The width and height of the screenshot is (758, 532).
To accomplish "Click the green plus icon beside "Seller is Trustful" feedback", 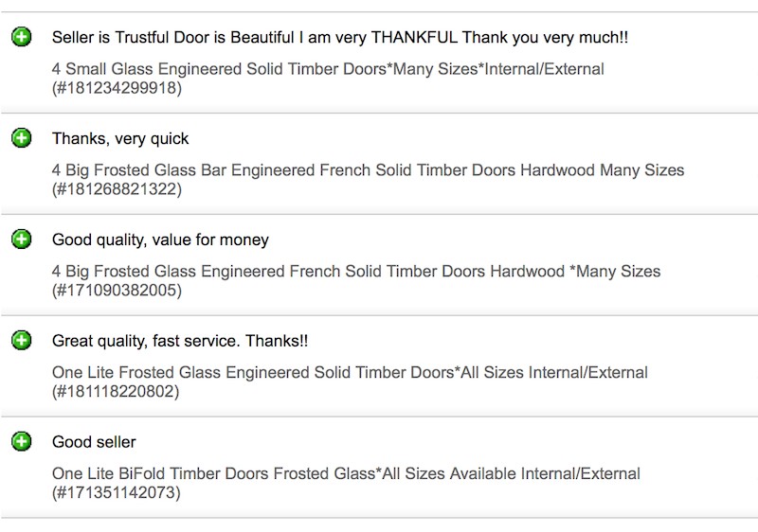I will [21, 37].
